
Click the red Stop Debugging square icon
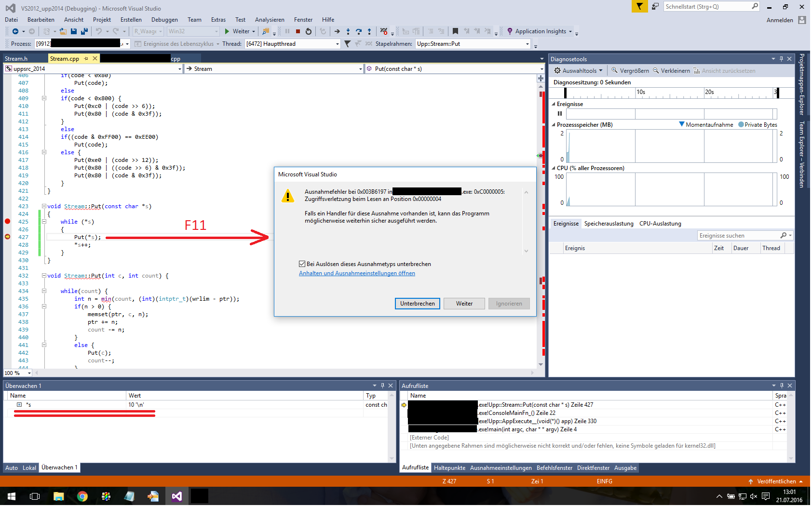298,31
